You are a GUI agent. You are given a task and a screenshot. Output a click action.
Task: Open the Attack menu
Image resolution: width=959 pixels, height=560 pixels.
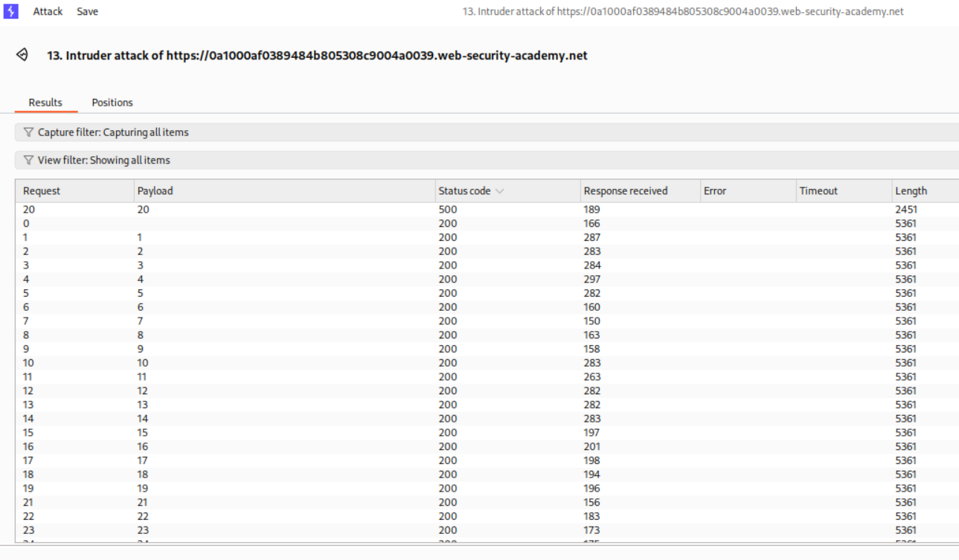click(x=47, y=10)
